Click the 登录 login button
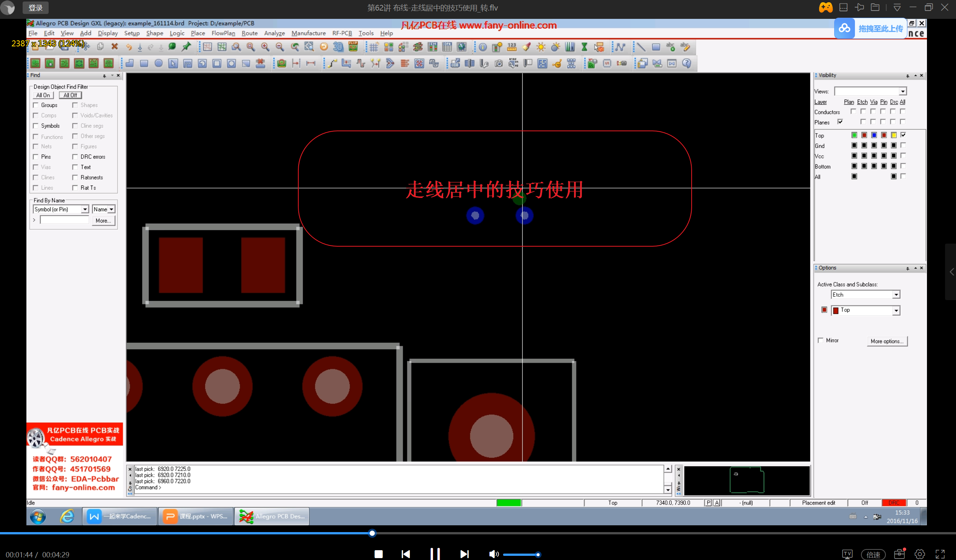Screen dimensions: 956x560 pyautogui.click(x=36, y=8)
